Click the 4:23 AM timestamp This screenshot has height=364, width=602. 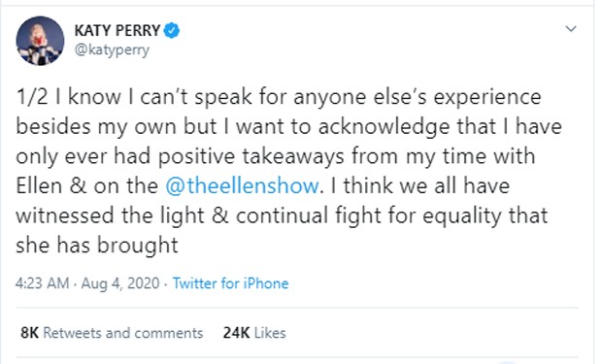click(x=42, y=283)
